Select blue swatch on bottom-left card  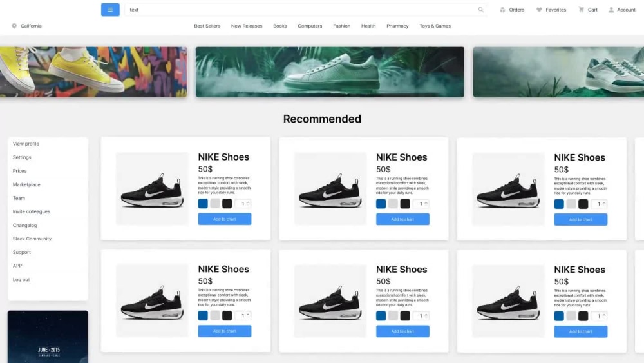[x=203, y=316]
